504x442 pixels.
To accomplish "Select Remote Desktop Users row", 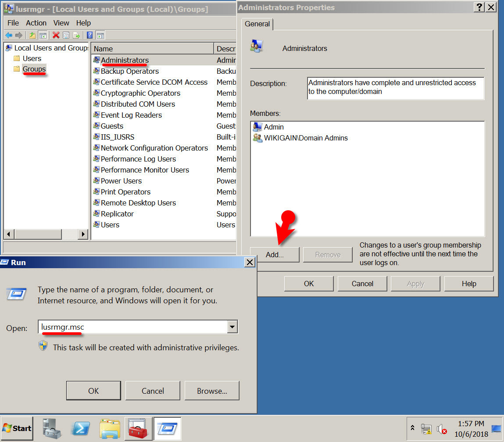I will coord(164,203).
